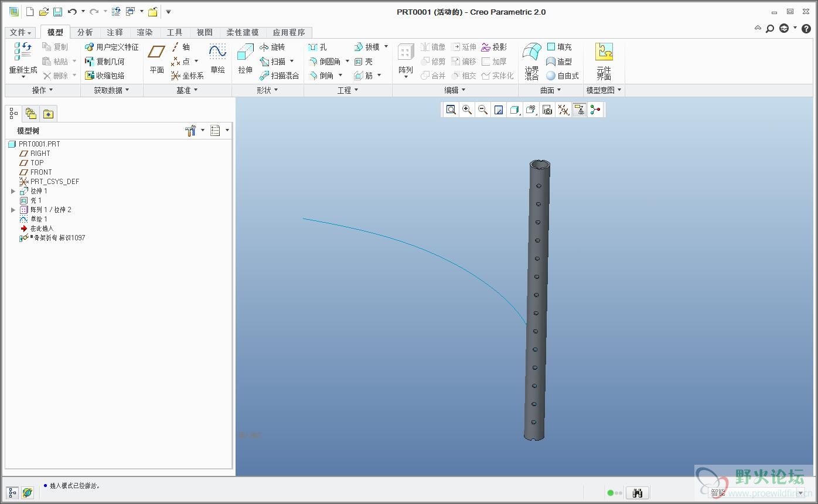Click the 拔模 (Draft) button
This screenshot has height=504, width=818.
[367, 47]
